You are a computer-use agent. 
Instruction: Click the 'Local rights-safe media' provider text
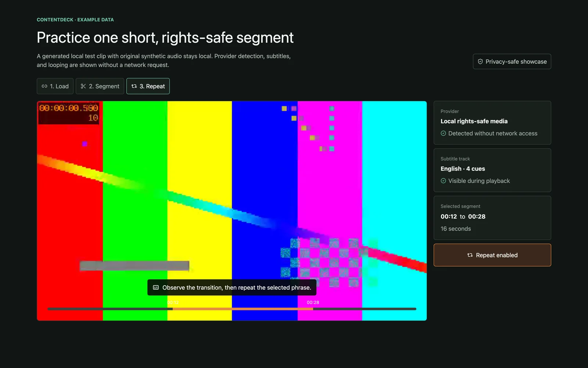pos(474,121)
